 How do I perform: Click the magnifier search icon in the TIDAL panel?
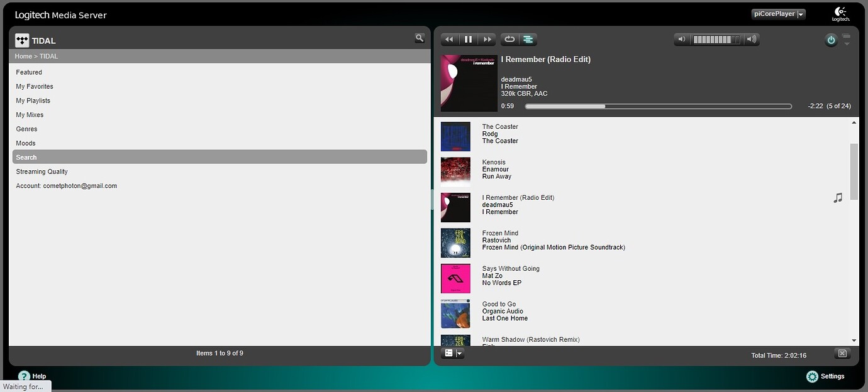click(420, 38)
